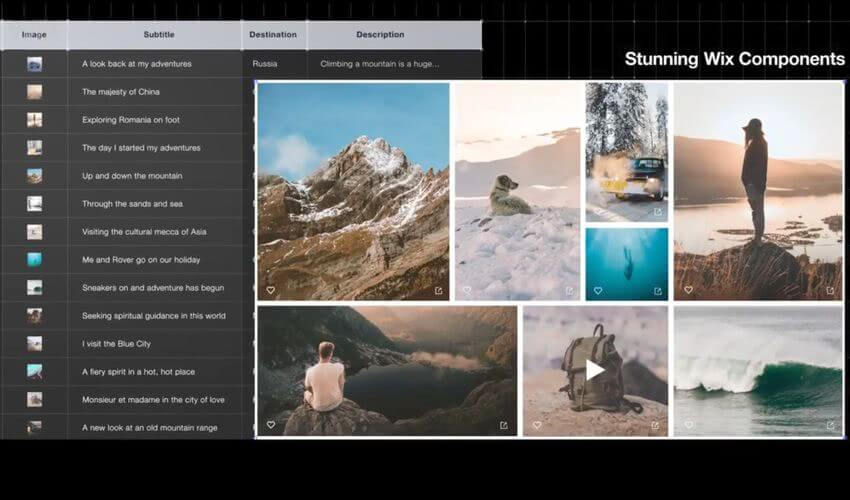Open thumbnail for 'Monsieur et madame in the city of love'
Image resolution: width=850 pixels, height=500 pixels.
coord(35,400)
